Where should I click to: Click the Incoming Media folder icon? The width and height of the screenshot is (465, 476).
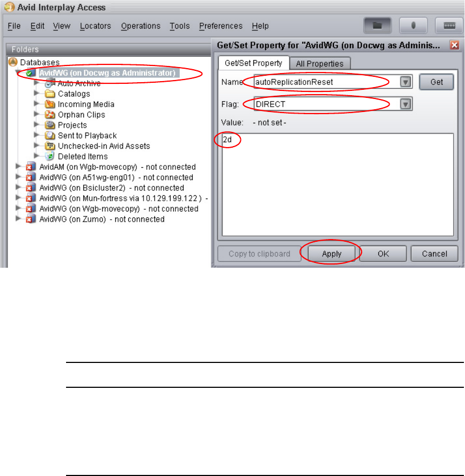(50, 104)
